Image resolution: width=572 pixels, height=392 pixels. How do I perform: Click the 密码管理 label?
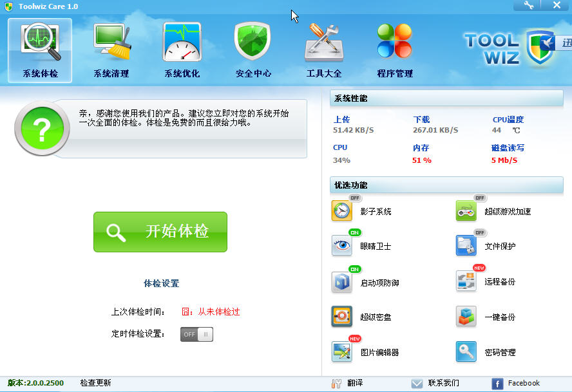coord(500,353)
